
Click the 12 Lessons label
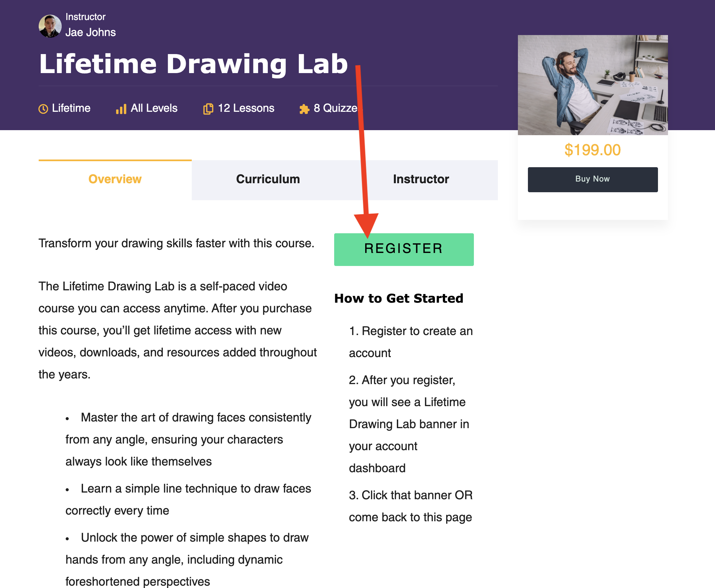click(246, 108)
